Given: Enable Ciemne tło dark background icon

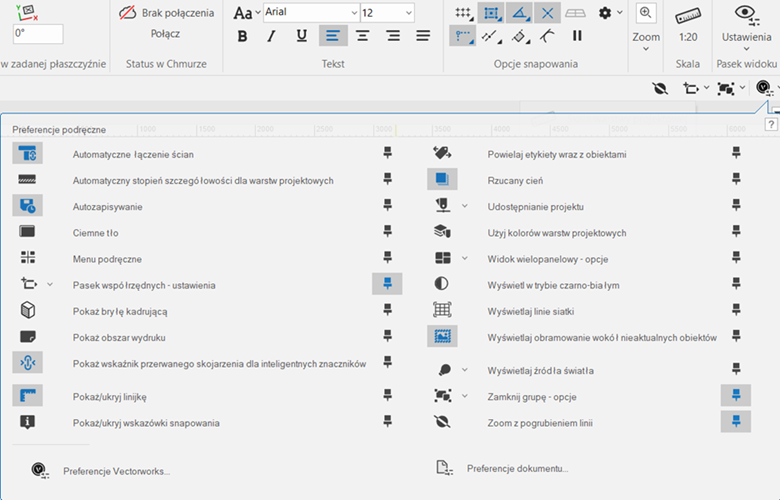Looking at the screenshot, I should pos(27,232).
